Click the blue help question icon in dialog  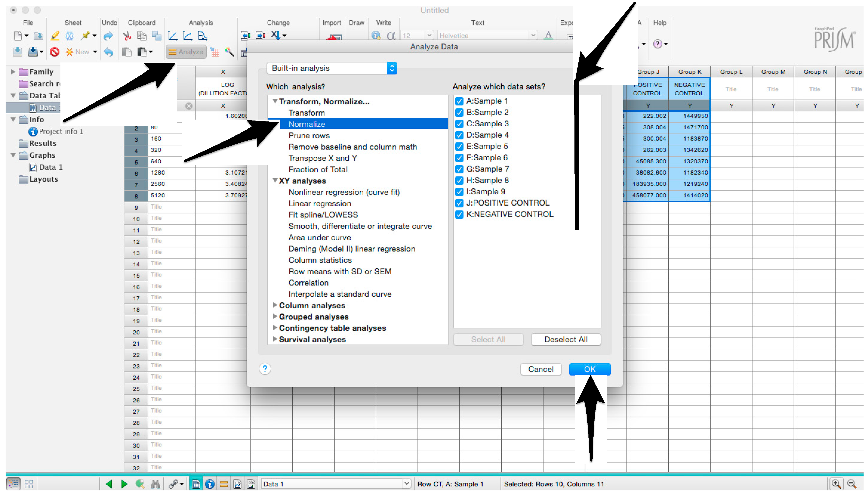pos(265,369)
